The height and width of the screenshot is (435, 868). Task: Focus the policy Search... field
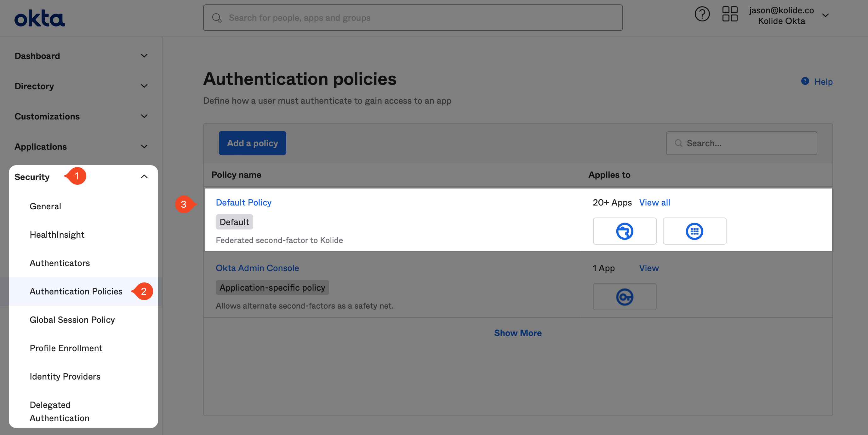coord(741,143)
